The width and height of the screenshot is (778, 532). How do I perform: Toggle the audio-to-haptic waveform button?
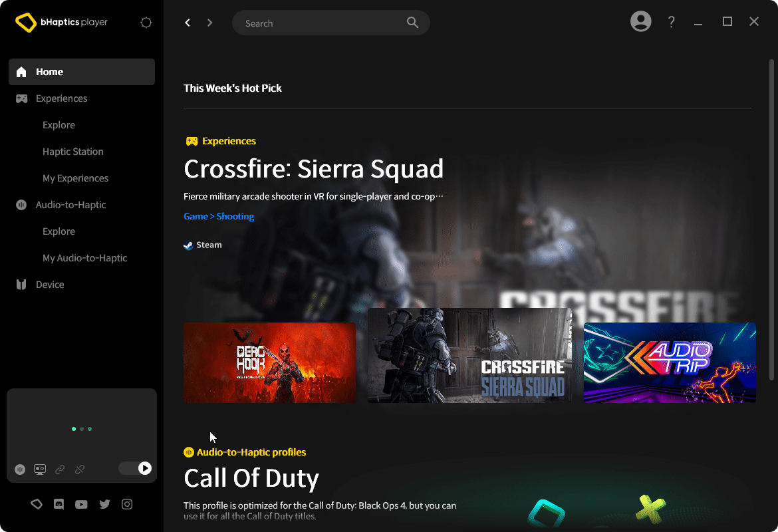pos(20,469)
